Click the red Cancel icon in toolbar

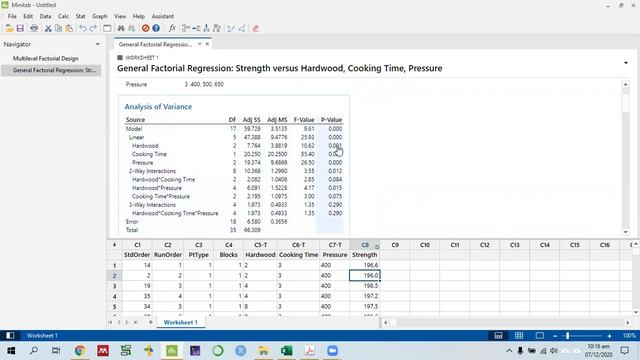pyautogui.click(x=145, y=28)
